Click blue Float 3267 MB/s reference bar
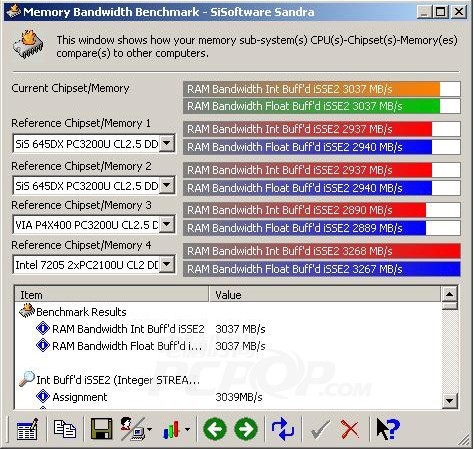Screen dimensions: 474x449 [322, 269]
